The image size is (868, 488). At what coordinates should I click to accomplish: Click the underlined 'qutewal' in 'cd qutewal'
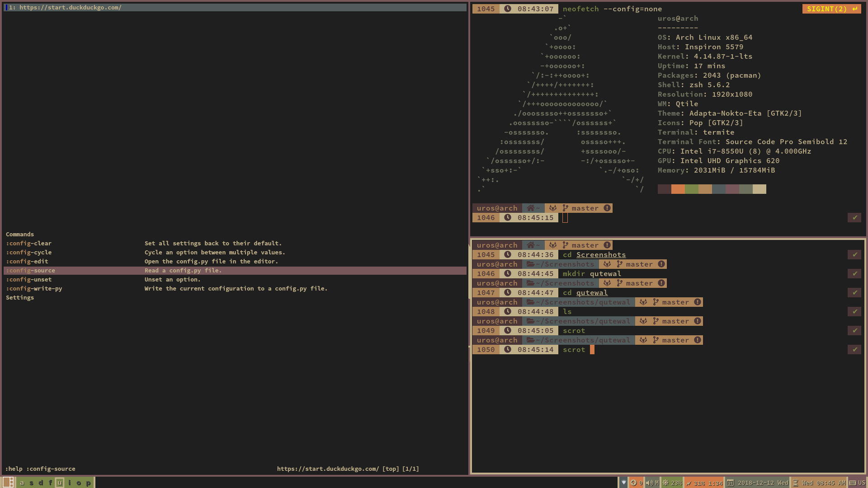click(x=592, y=292)
